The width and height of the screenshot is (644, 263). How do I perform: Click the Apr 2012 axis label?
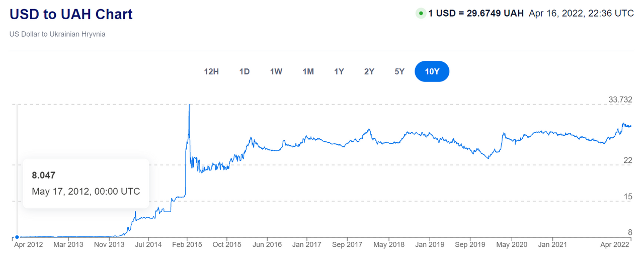point(28,245)
